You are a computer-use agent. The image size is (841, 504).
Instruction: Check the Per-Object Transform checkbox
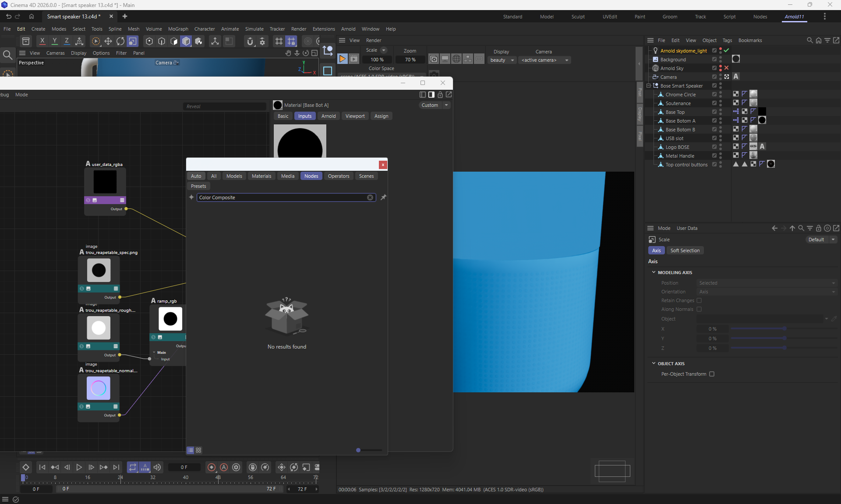pyautogui.click(x=712, y=374)
